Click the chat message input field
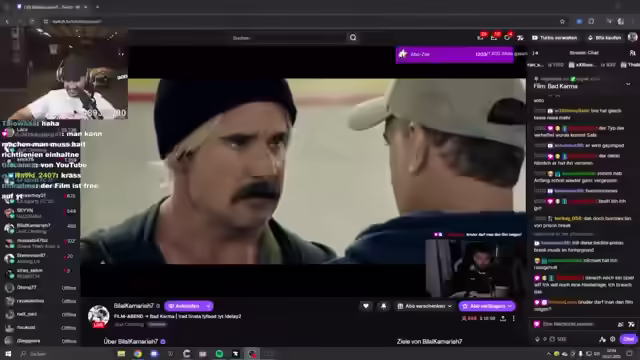640x360 pixels. click(576, 324)
